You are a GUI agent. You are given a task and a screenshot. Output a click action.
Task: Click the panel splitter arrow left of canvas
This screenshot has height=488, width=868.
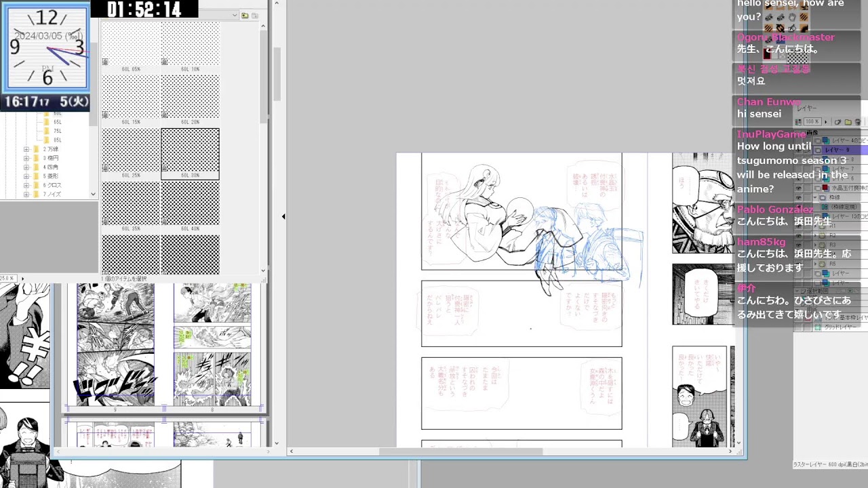pos(283,217)
